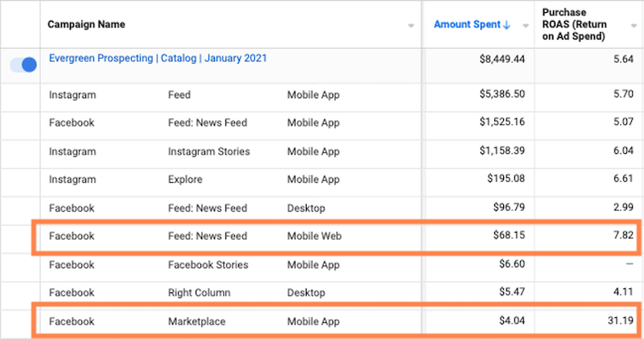The width and height of the screenshot is (644, 339).
Task: Click the Feed placement in Instagram row
Action: pyautogui.click(x=179, y=95)
